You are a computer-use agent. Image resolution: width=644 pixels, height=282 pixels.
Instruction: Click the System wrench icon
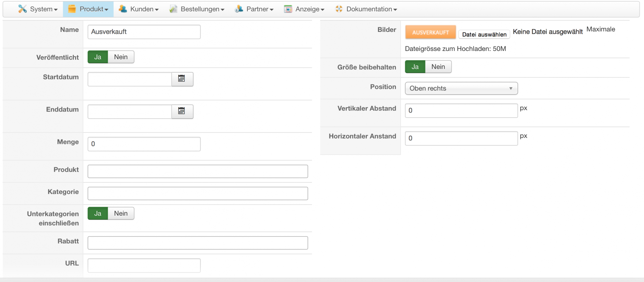[x=22, y=9]
